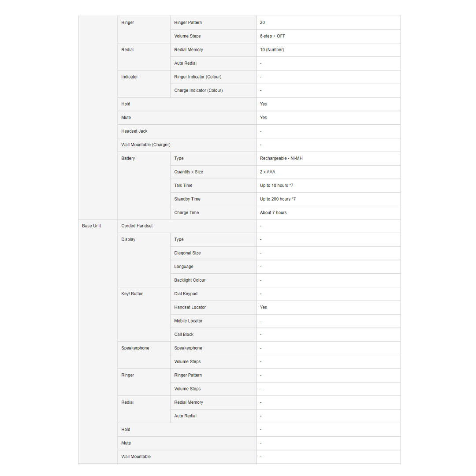Click the Call Block label
Screen dimensions: 476x476
pos(184,335)
